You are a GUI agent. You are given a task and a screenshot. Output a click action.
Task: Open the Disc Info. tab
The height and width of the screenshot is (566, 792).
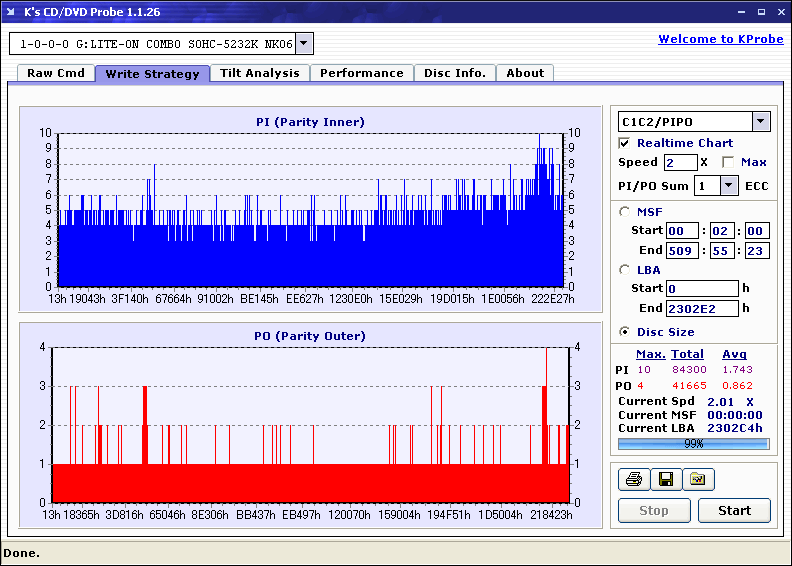click(455, 73)
